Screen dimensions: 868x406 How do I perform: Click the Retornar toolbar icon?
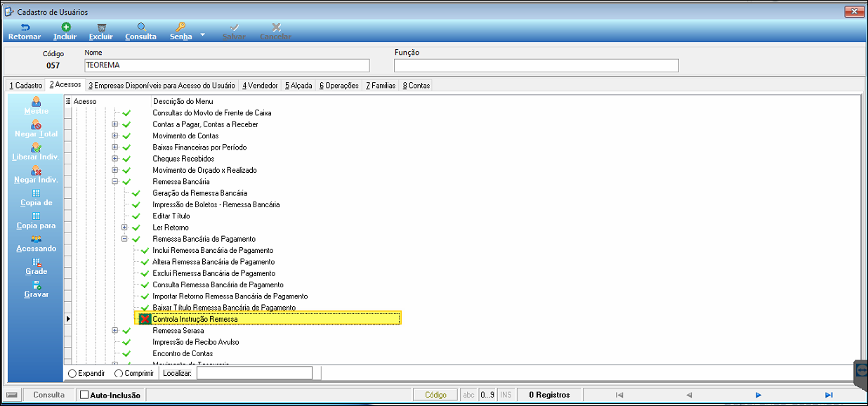tap(24, 27)
